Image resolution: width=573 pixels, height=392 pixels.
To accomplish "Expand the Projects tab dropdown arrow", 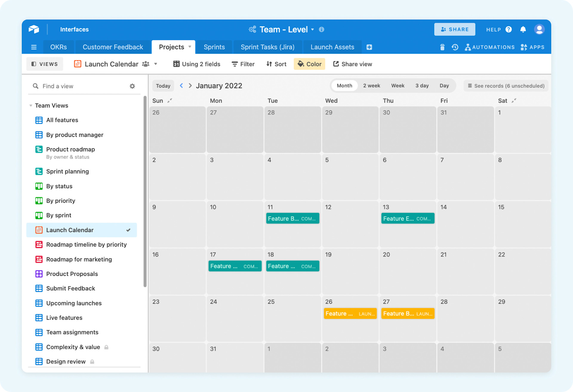I will (x=190, y=47).
